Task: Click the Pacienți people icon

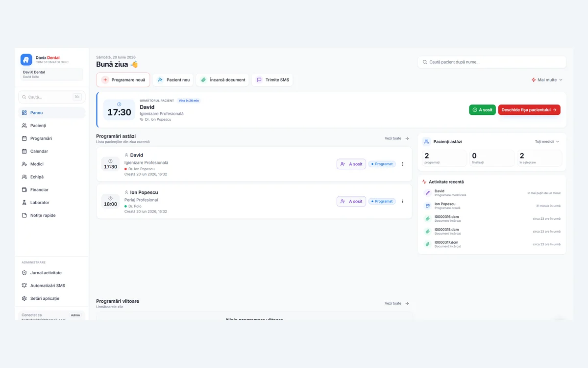Action: [24, 126]
